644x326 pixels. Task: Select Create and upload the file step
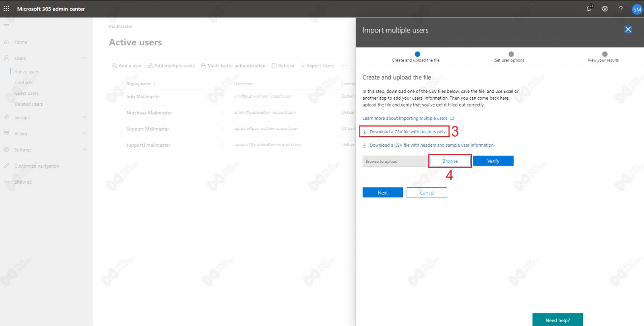[x=416, y=57]
